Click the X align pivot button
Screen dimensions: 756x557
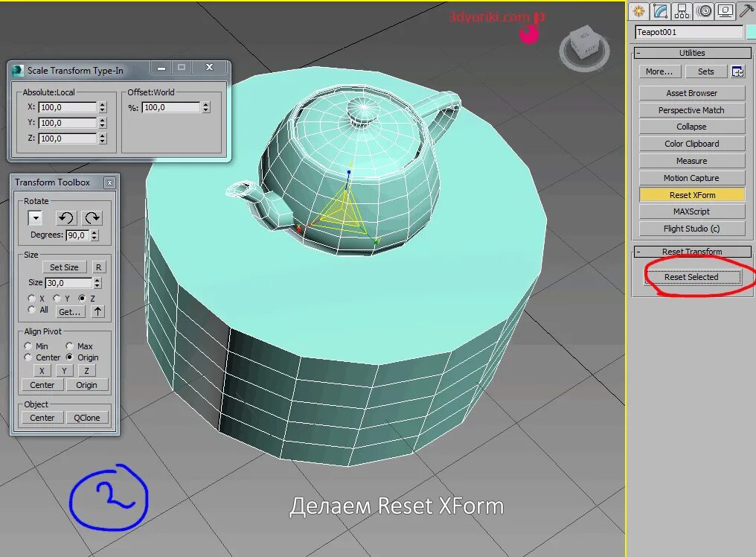tap(42, 371)
